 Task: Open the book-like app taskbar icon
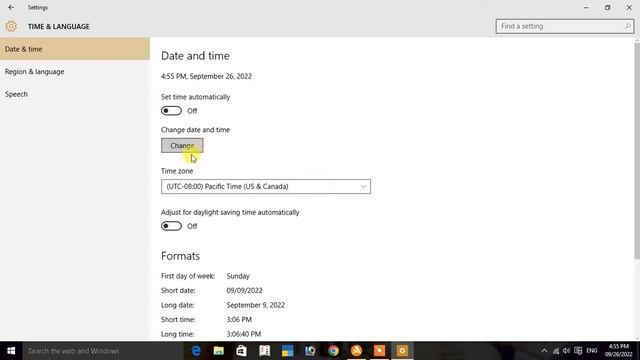click(264, 351)
